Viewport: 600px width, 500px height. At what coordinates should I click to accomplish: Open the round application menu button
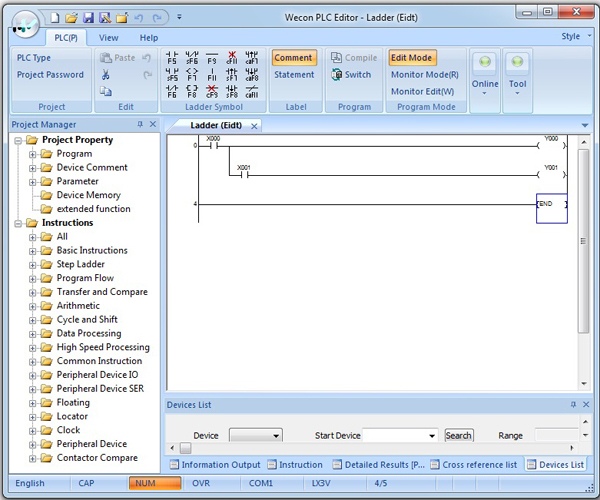tap(25, 25)
